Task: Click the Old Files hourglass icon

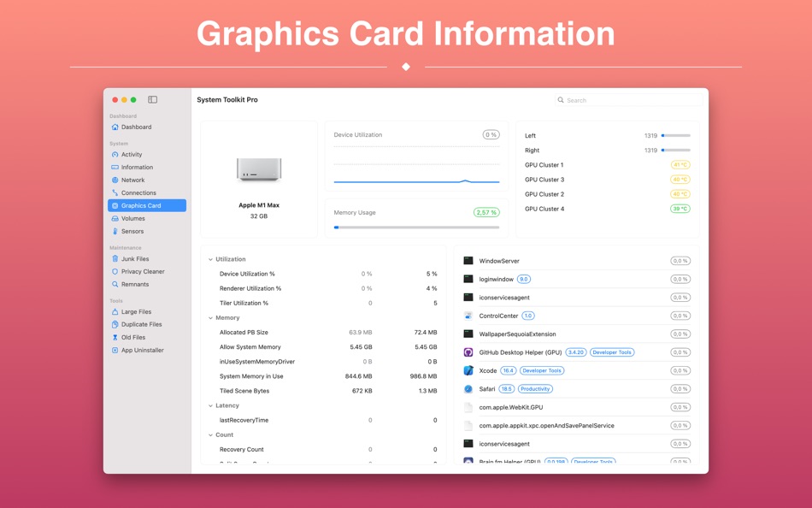Action: tap(115, 338)
